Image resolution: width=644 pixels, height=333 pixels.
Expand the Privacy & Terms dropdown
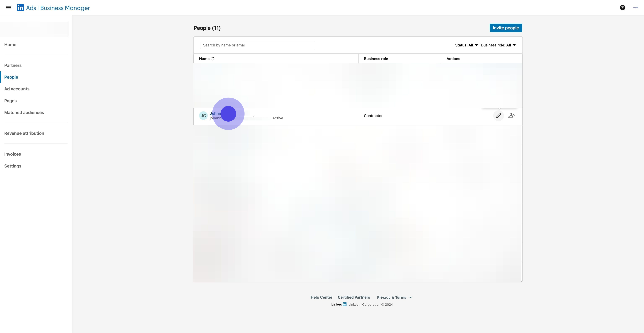click(394, 297)
